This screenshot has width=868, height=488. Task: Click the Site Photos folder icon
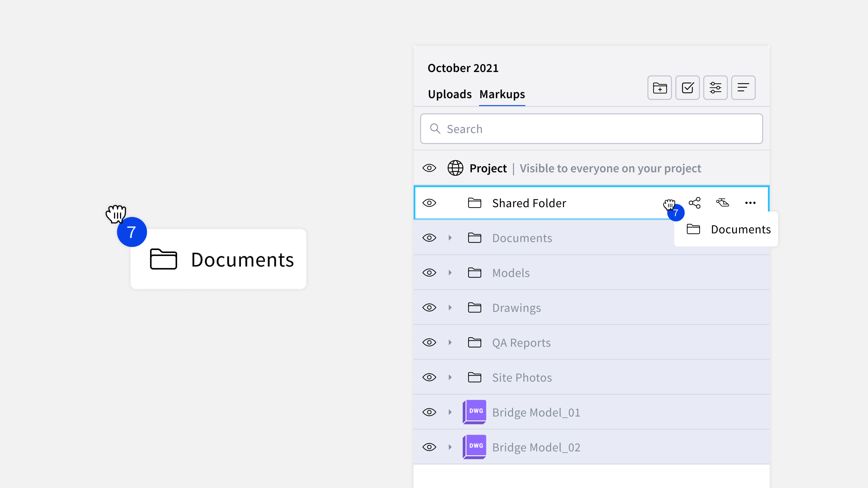click(x=474, y=377)
